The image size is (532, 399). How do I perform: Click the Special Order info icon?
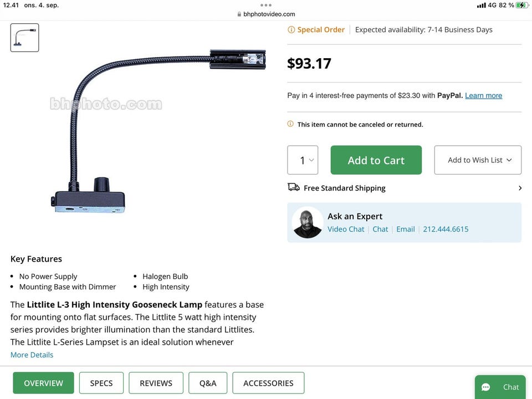pos(291,30)
